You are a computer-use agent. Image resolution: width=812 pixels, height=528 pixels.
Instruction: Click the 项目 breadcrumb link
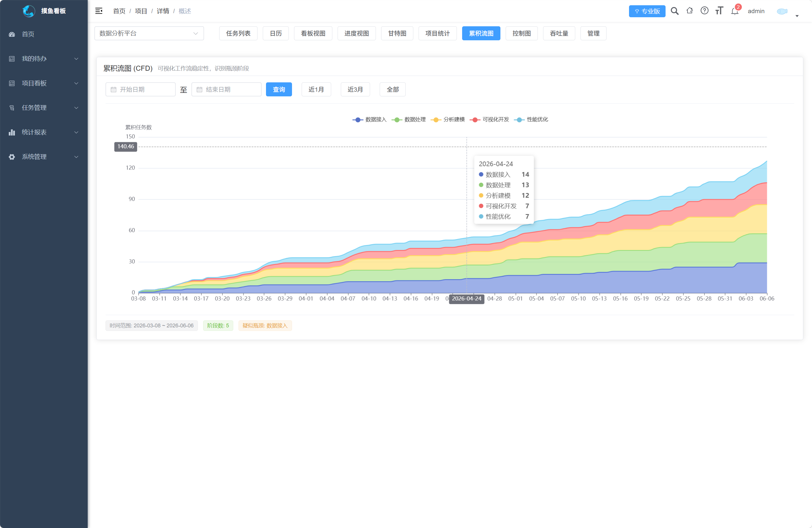click(x=141, y=11)
